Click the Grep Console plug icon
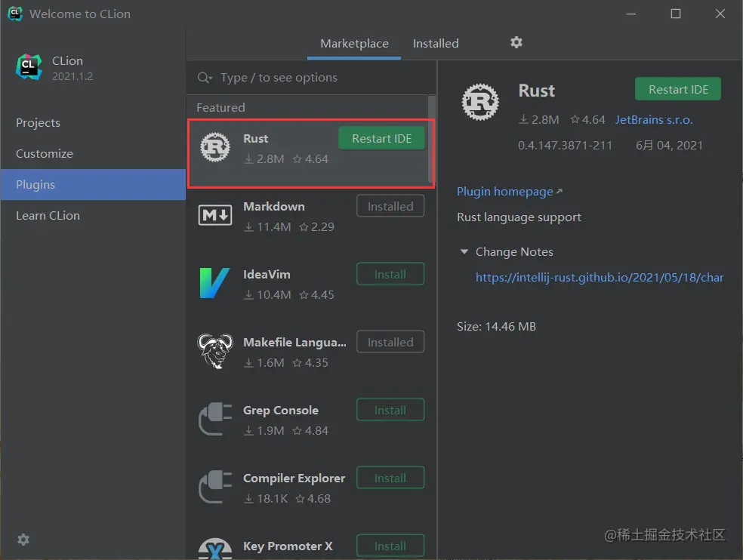Screen dimensions: 743x560 (214, 419)
